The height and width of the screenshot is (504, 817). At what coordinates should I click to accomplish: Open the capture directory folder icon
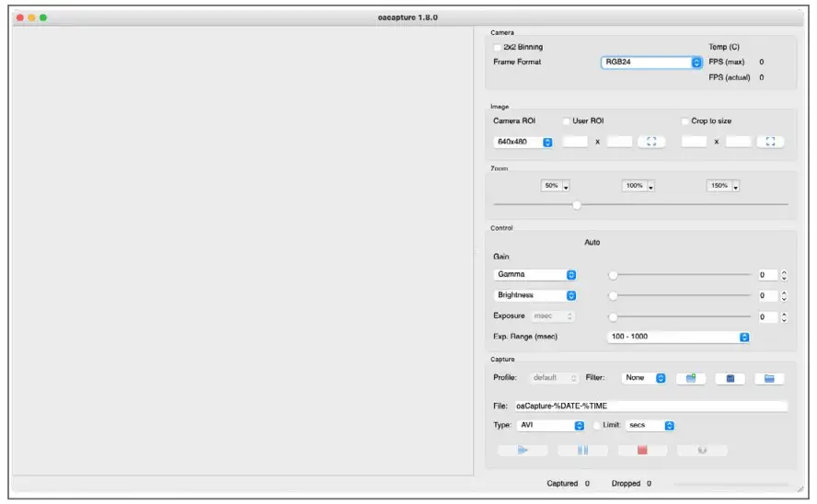(x=769, y=378)
